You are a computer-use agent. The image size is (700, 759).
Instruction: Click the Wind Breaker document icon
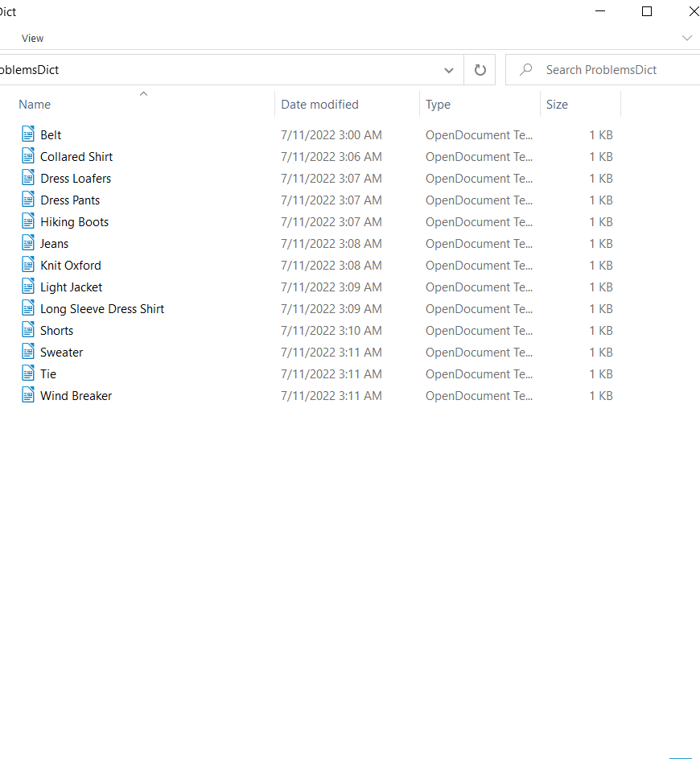pos(28,395)
